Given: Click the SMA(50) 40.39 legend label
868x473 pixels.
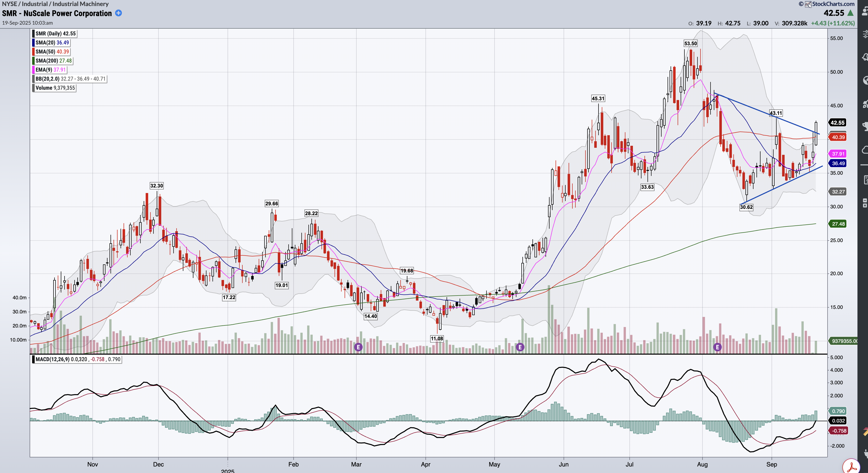Looking at the screenshot, I should (51, 52).
